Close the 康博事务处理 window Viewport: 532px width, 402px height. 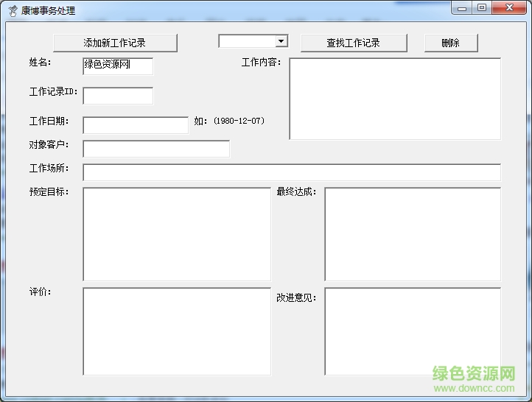[x=509, y=8]
